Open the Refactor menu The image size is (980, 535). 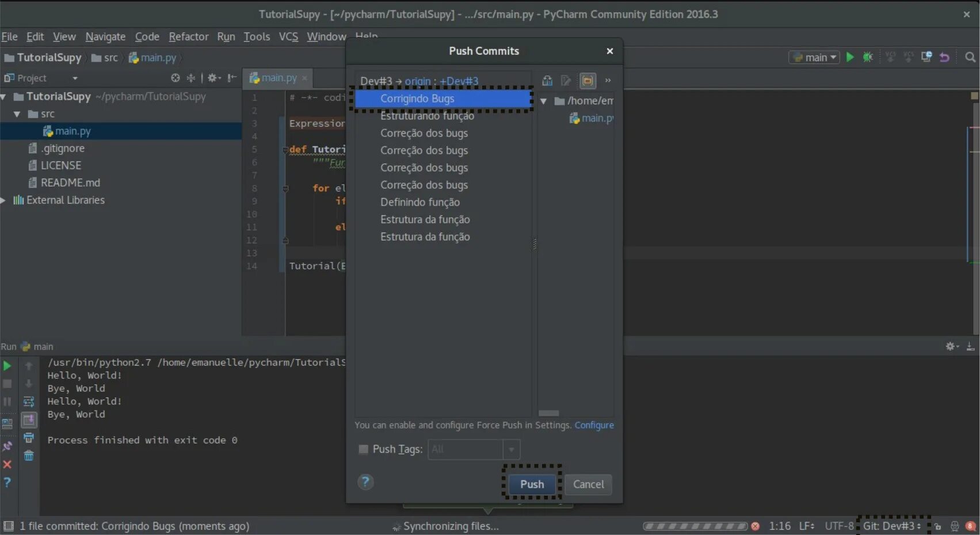(x=189, y=36)
